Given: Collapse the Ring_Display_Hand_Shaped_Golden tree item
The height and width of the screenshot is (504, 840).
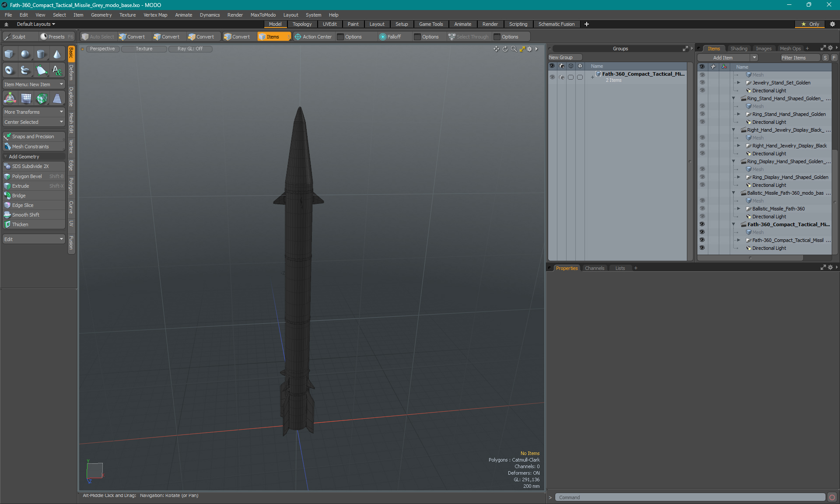Looking at the screenshot, I should (x=734, y=161).
